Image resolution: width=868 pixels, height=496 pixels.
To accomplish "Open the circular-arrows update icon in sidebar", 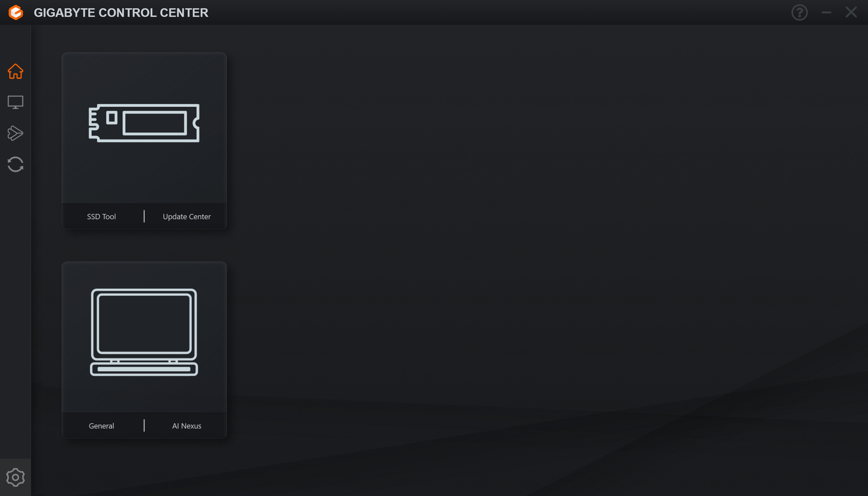I will pyautogui.click(x=15, y=164).
